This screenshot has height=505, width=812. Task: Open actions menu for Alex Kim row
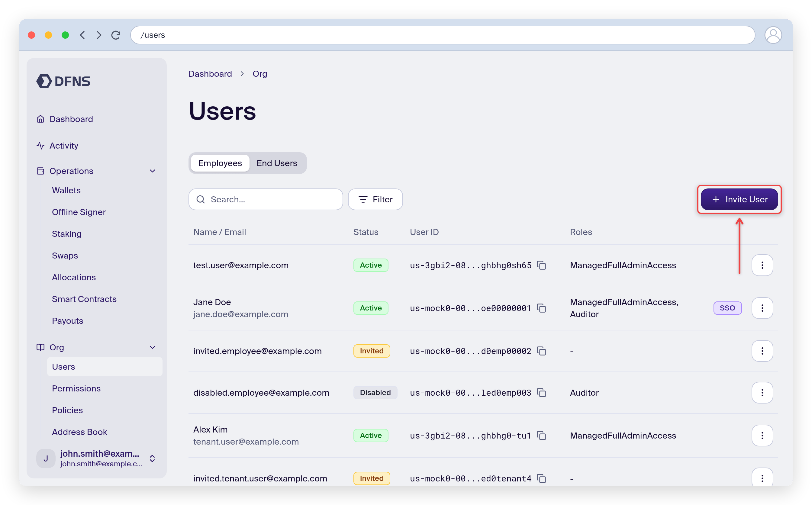[x=762, y=436]
